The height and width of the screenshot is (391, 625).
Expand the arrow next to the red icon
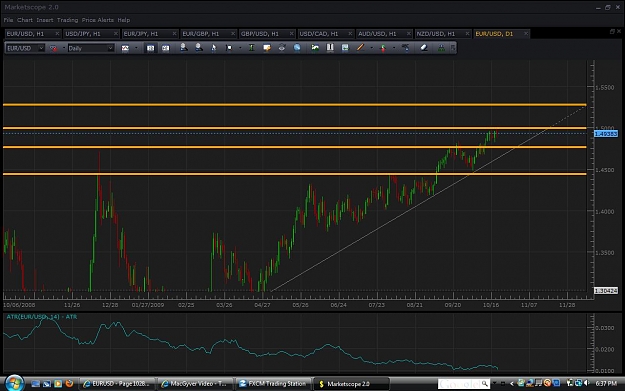click(x=64, y=48)
